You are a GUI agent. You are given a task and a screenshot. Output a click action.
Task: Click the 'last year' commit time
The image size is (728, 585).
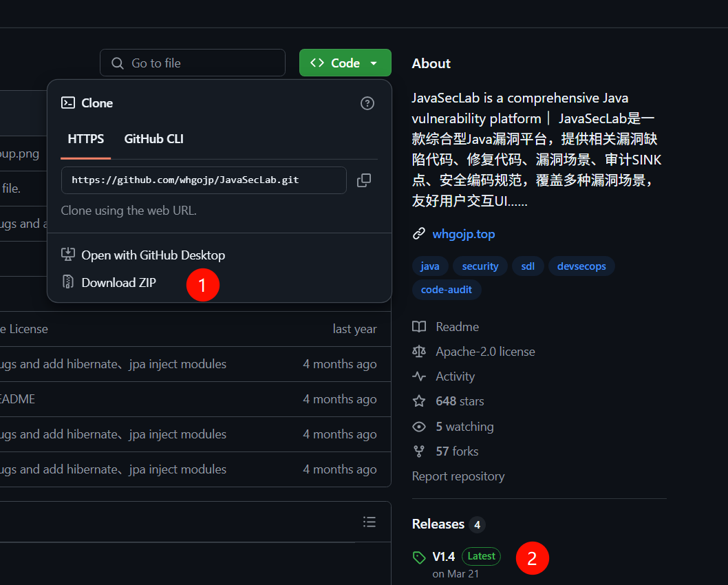355,329
